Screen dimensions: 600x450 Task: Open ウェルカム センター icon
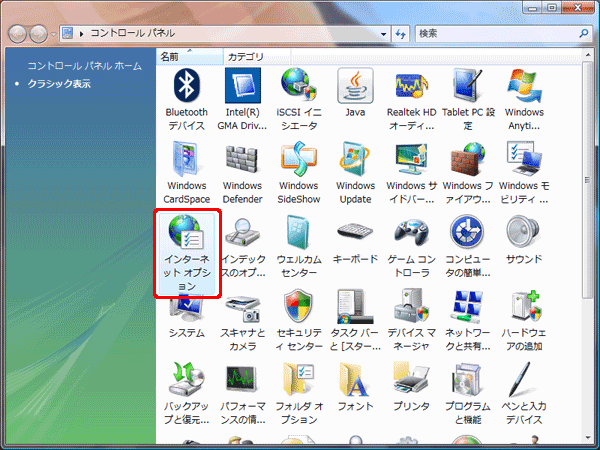(x=299, y=246)
